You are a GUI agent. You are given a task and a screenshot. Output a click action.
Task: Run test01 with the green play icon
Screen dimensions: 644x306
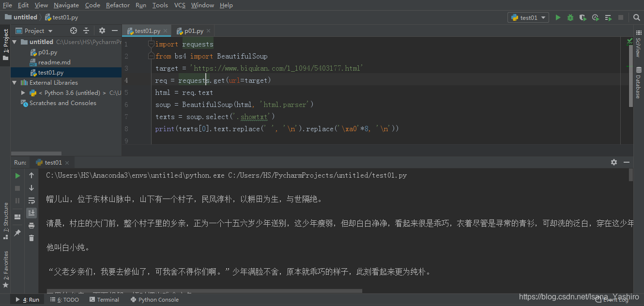point(558,17)
